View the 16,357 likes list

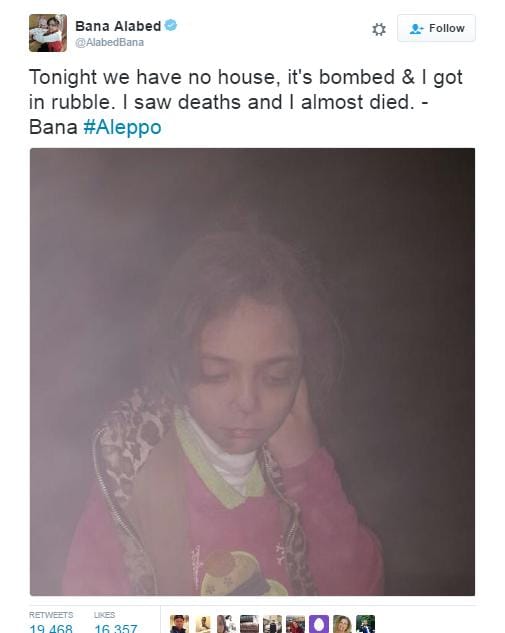coord(116,629)
